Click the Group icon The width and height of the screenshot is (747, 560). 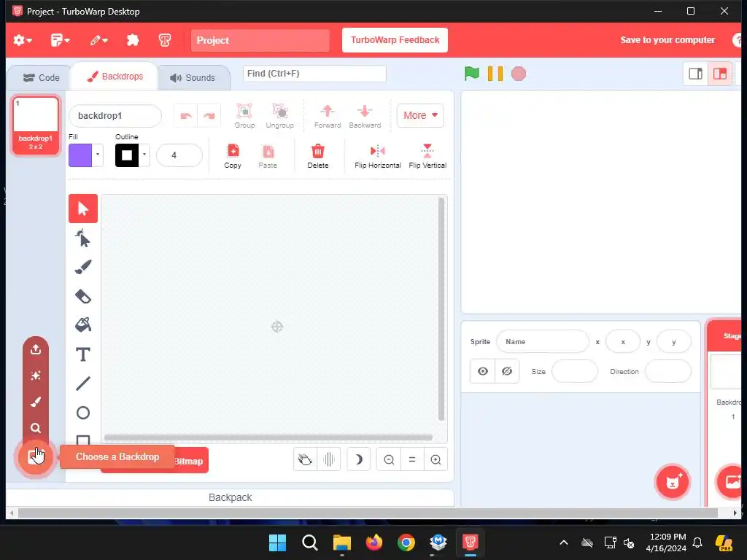[244, 116]
